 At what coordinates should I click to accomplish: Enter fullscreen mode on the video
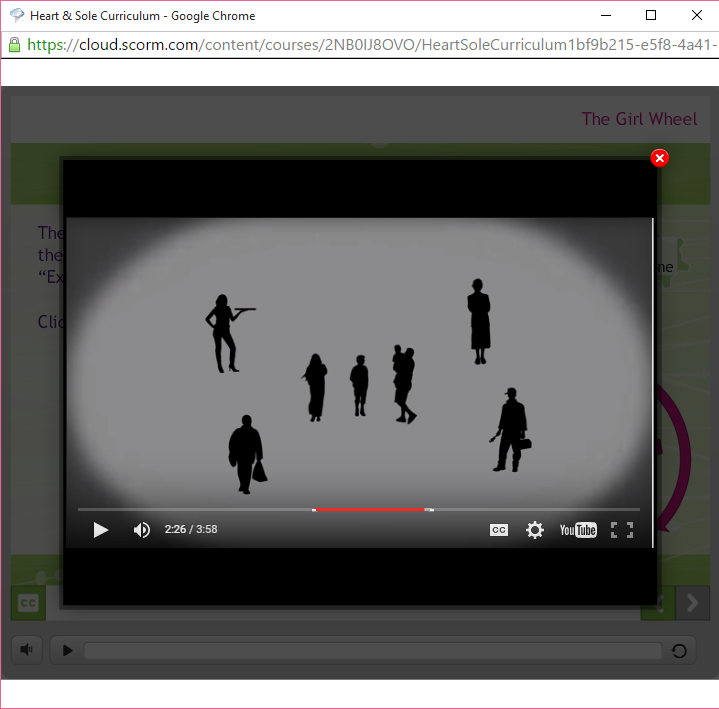622,530
